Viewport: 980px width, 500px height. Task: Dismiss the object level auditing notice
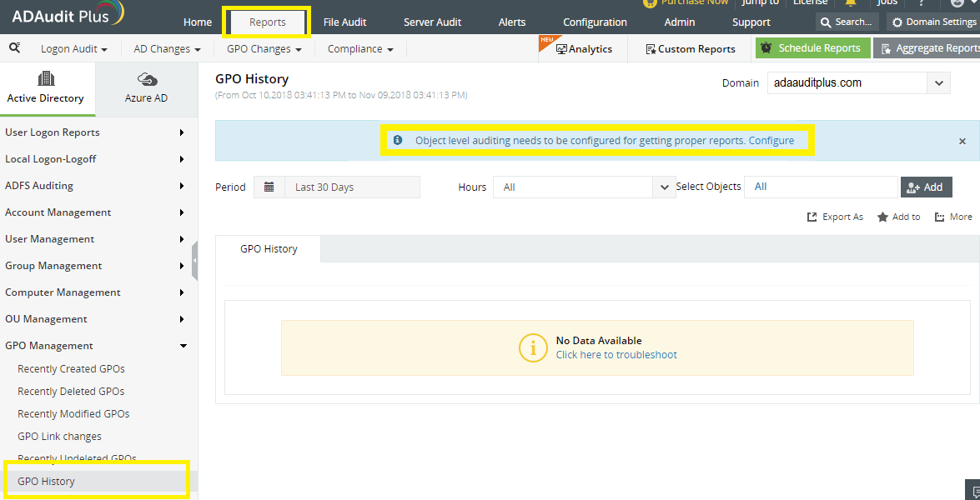click(962, 142)
